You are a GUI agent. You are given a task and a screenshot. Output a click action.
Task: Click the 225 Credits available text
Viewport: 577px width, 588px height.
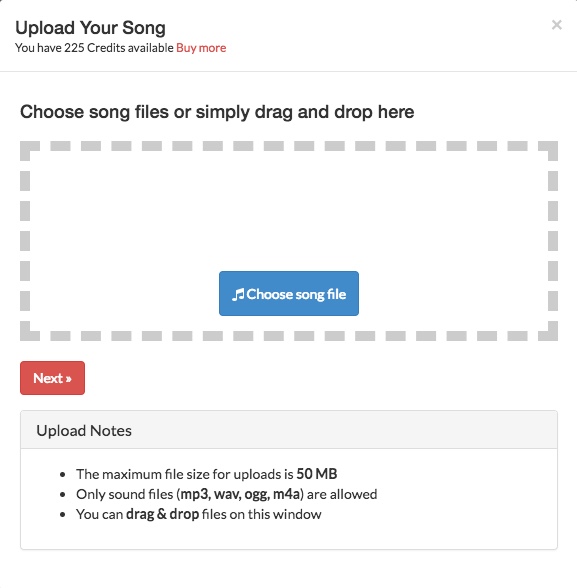pyautogui.click(x=119, y=48)
